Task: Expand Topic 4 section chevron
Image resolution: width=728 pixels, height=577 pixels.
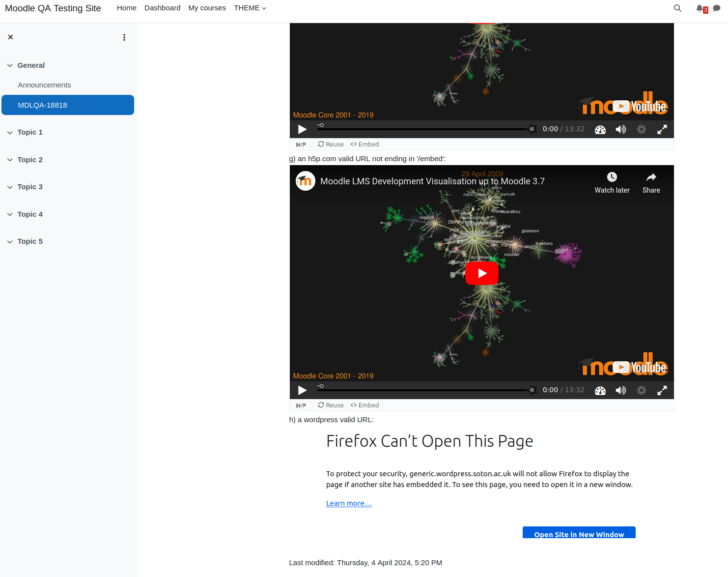Action: click(x=10, y=214)
